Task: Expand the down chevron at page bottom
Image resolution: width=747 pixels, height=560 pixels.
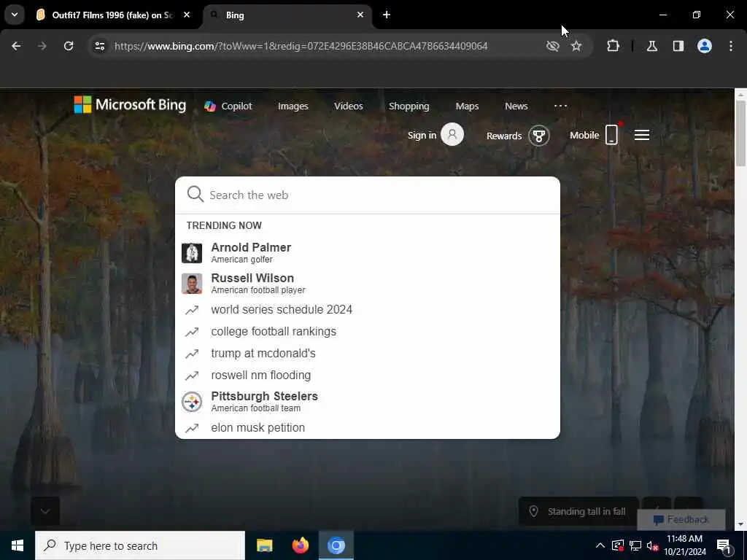Action: tap(45, 511)
